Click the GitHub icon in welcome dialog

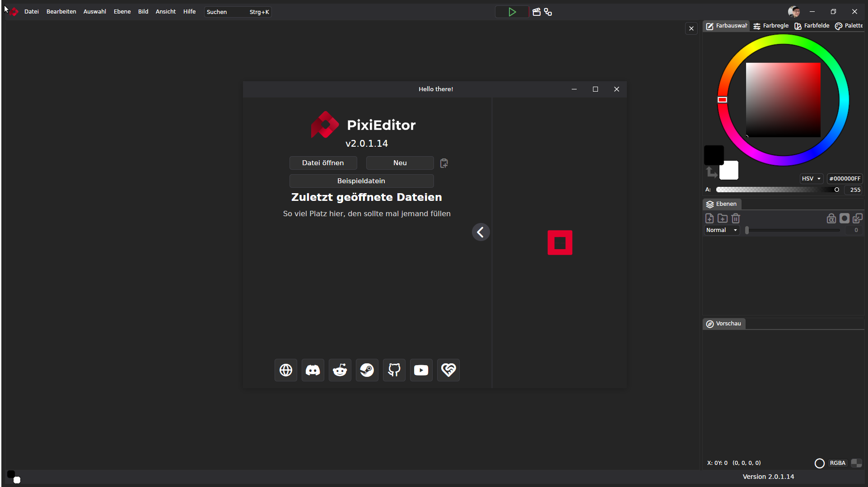point(394,370)
